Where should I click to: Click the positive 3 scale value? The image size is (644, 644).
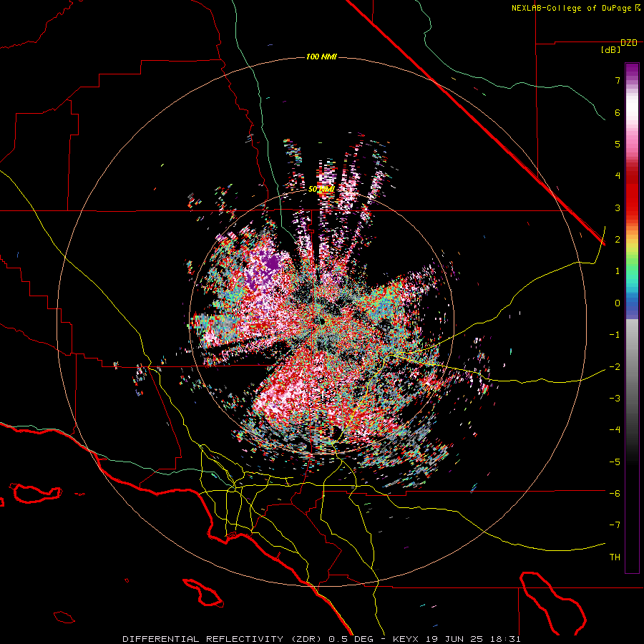pos(618,208)
